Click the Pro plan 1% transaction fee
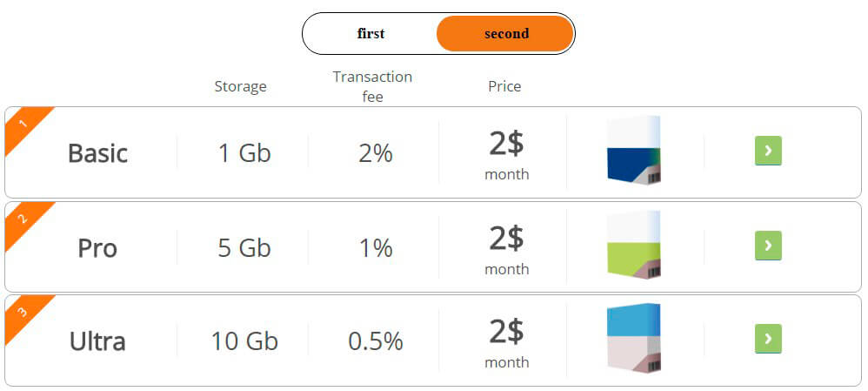The width and height of the screenshot is (868, 391). coord(376,248)
